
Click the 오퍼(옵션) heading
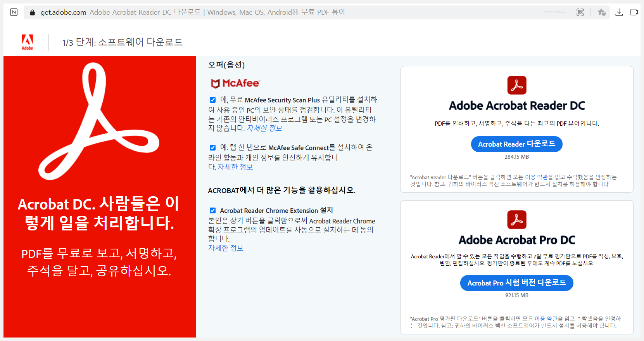226,65
